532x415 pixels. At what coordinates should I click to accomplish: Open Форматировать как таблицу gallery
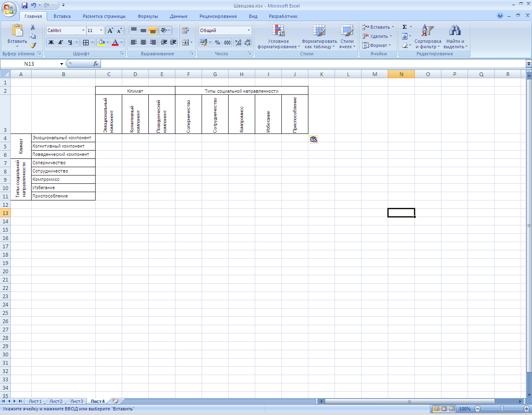[x=319, y=37]
